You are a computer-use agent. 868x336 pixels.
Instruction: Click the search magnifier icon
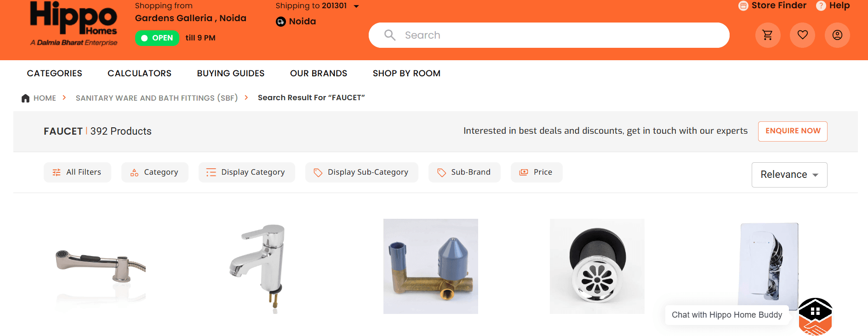[389, 35]
